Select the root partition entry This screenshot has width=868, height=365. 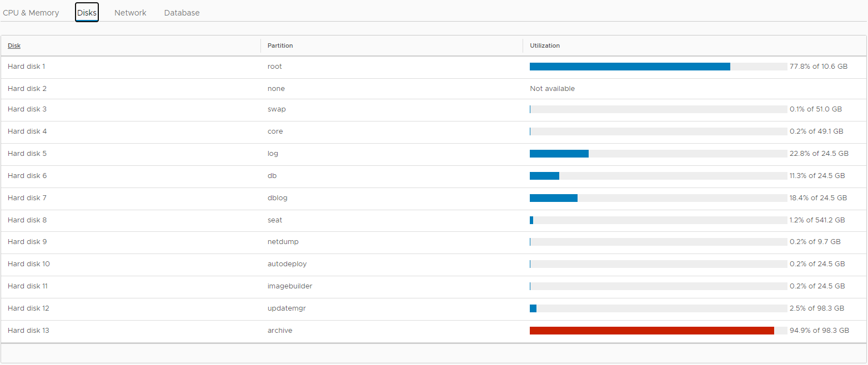point(274,66)
